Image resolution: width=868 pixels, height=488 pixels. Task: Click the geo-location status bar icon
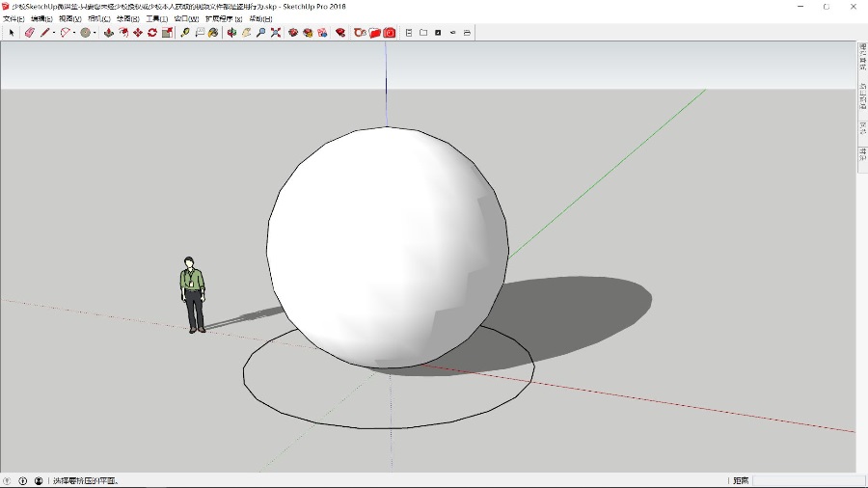coord(7,480)
